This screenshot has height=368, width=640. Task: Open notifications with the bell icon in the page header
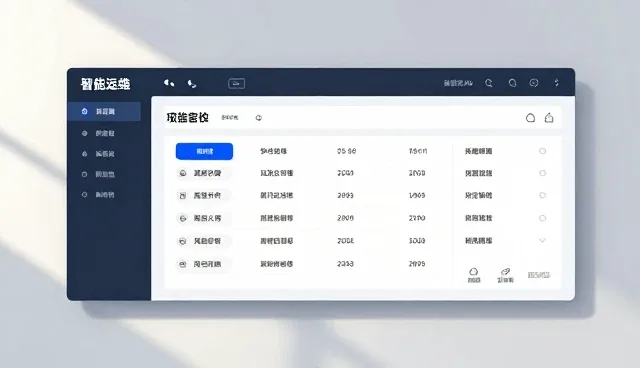(x=530, y=118)
